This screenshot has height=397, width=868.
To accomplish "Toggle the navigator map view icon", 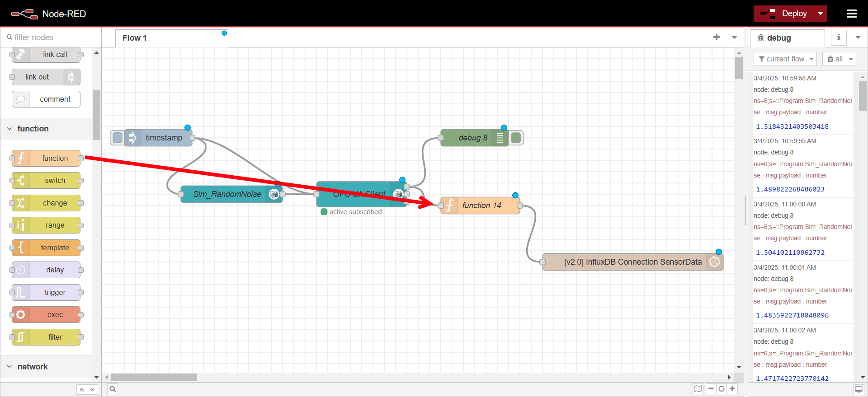I will pyautogui.click(x=698, y=389).
